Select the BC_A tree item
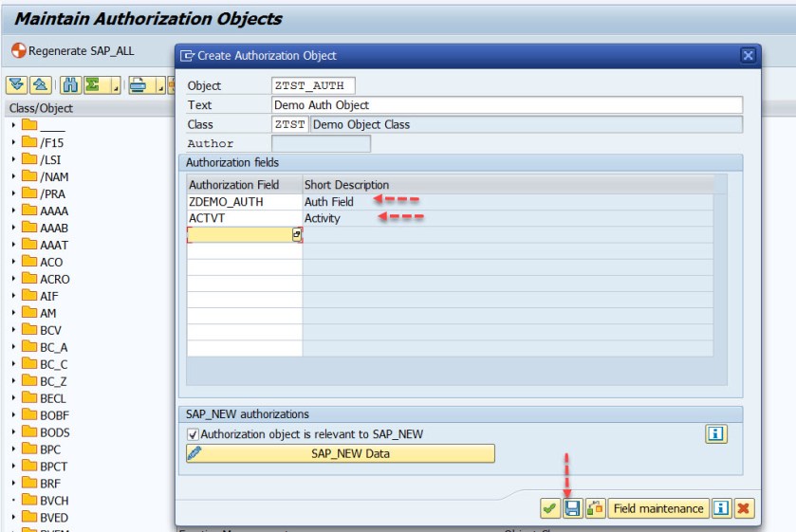The width and height of the screenshot is (796, 532). click(x=54, y=347)
